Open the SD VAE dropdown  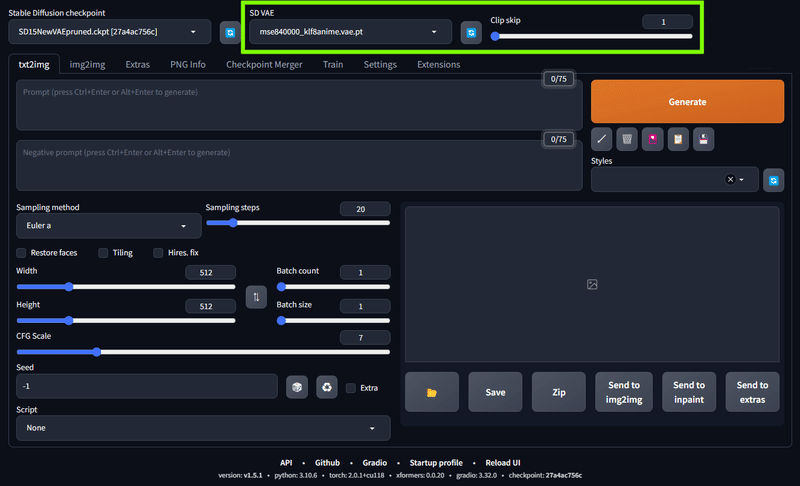[x=351, y=32]
